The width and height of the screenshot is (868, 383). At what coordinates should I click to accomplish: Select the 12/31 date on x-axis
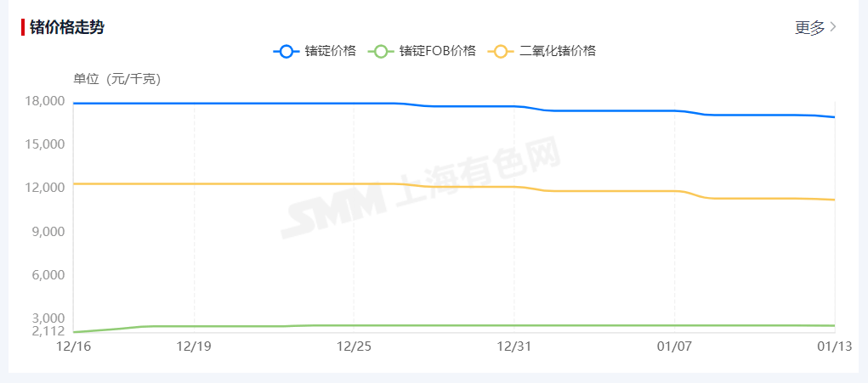[514, 346]
